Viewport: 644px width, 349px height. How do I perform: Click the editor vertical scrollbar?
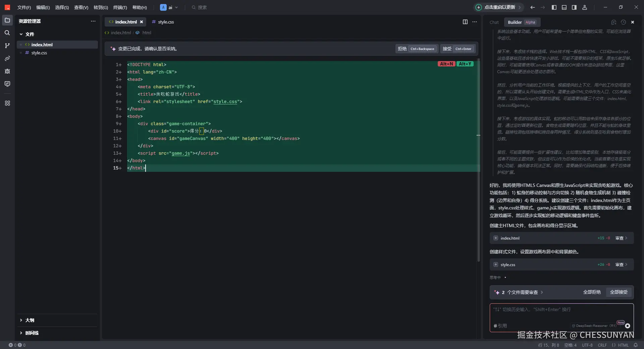[479, 160]
